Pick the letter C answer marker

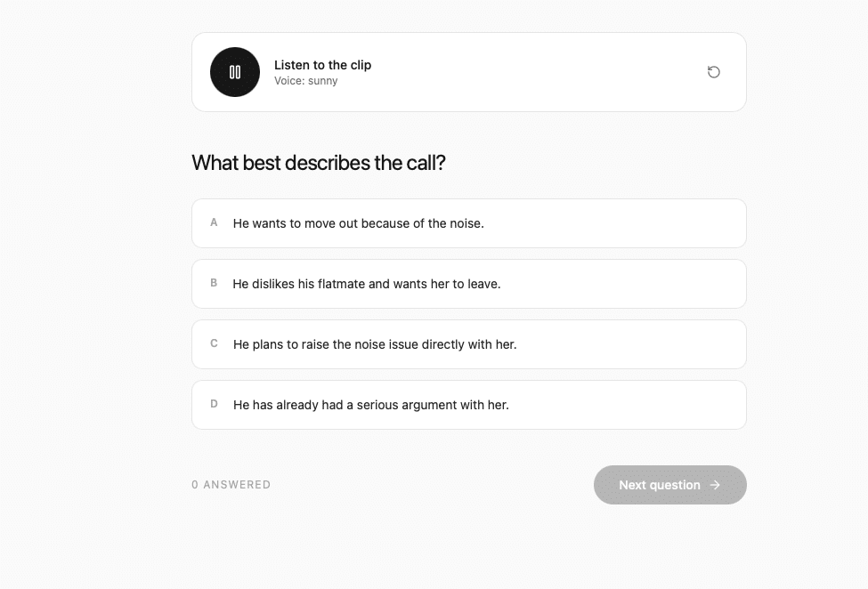pyautogui.click(x=214, y=343)
